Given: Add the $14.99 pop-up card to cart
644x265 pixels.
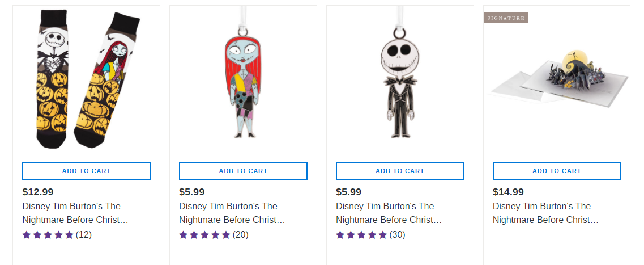Looking at the screenshot, I should pyautogui.click(x=557, y=171).
